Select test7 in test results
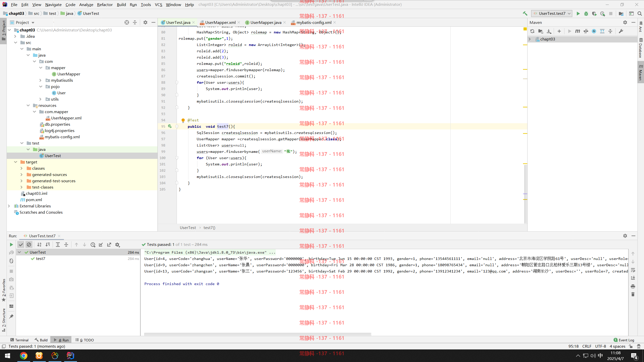 pos(41,258)
